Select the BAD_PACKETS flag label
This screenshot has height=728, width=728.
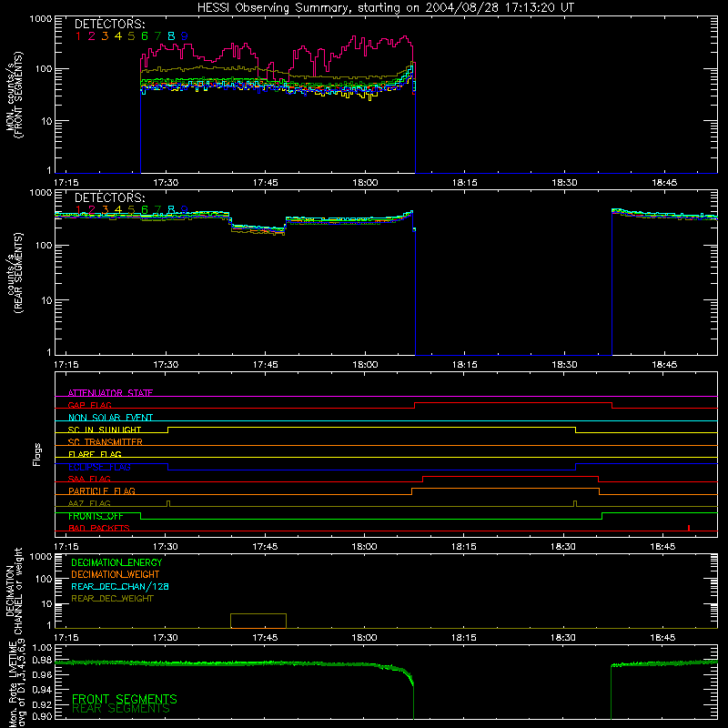click(x=99, y=528)
